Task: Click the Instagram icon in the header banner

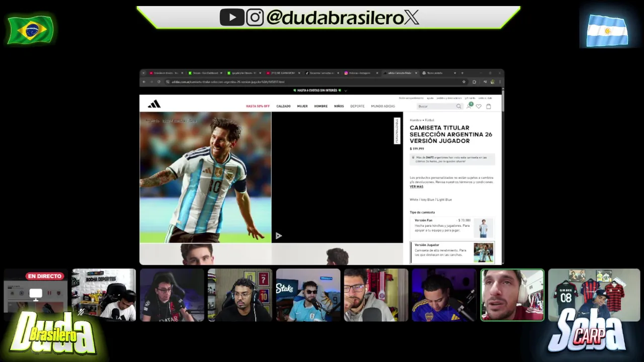Action: coord(255,18)
